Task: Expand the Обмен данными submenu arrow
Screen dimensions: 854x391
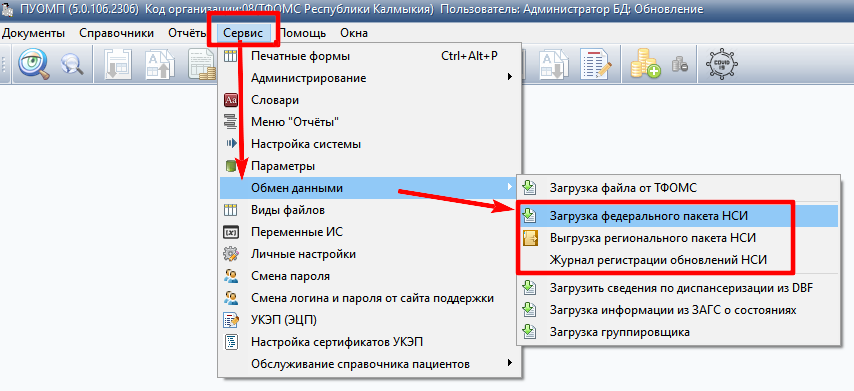Action: [x=510, y=188]
